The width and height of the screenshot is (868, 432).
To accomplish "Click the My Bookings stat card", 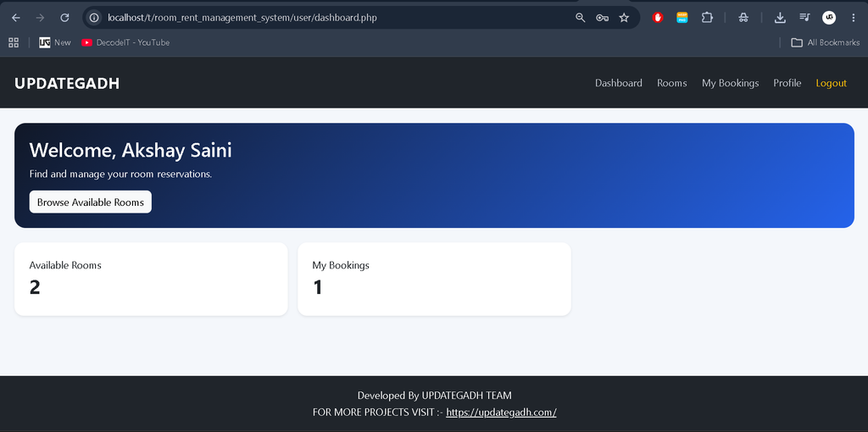I will point(434,280).
